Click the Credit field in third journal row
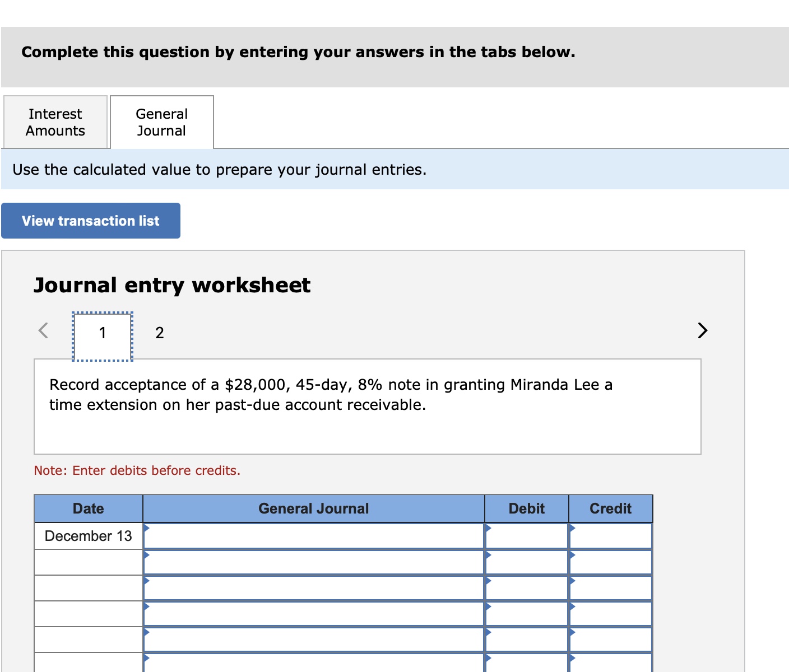This screenshot has width=789, height=672. coord(611,587)
